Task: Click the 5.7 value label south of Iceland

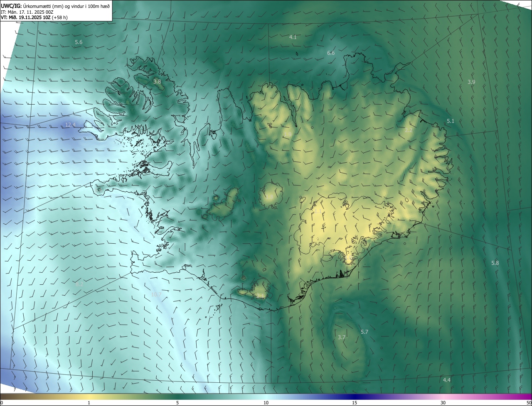Action: tap(365, 332)
